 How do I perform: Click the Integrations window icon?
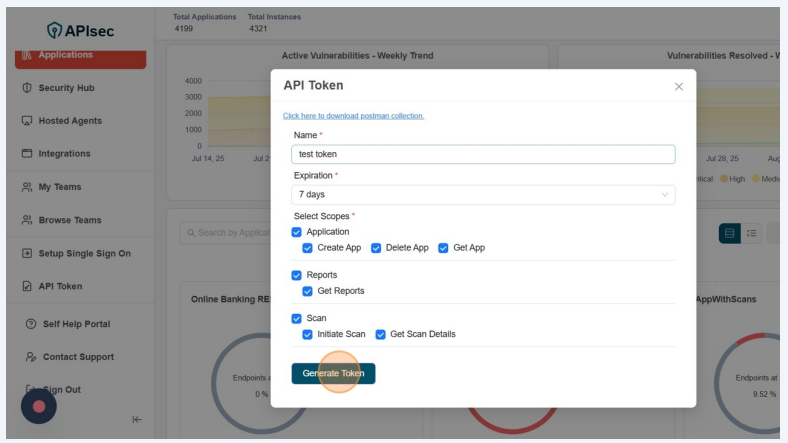[27, 153]
